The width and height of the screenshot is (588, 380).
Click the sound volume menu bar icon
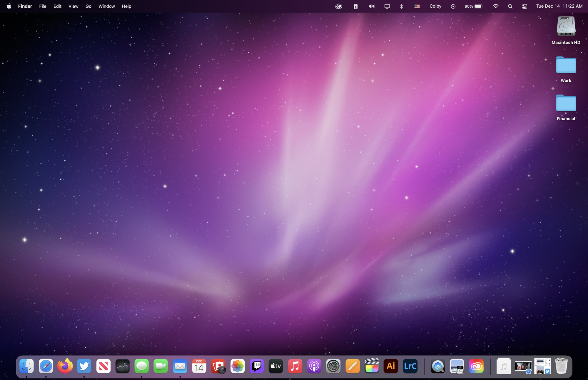[x=371, y=6]
